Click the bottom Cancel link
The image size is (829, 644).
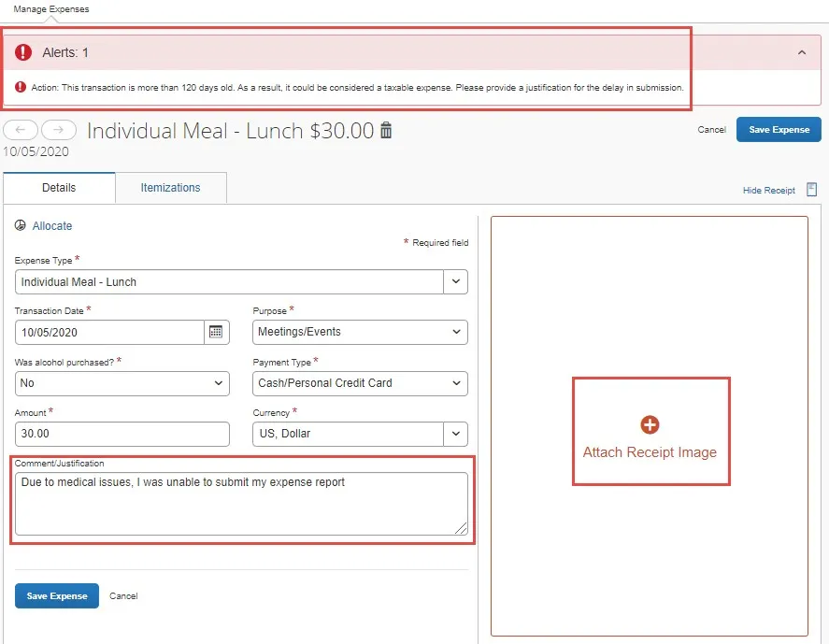(x=123, y=596)
